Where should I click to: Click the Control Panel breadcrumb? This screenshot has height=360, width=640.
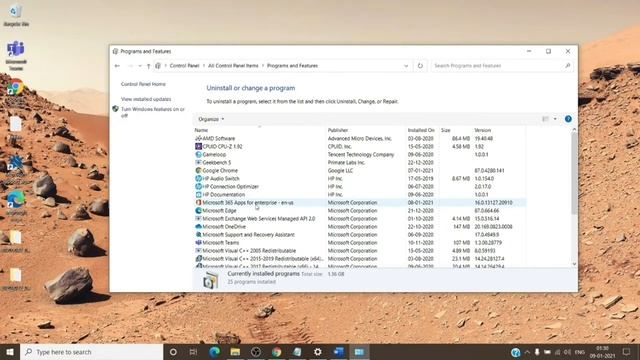pyautogui.click(x=184, y=66)
